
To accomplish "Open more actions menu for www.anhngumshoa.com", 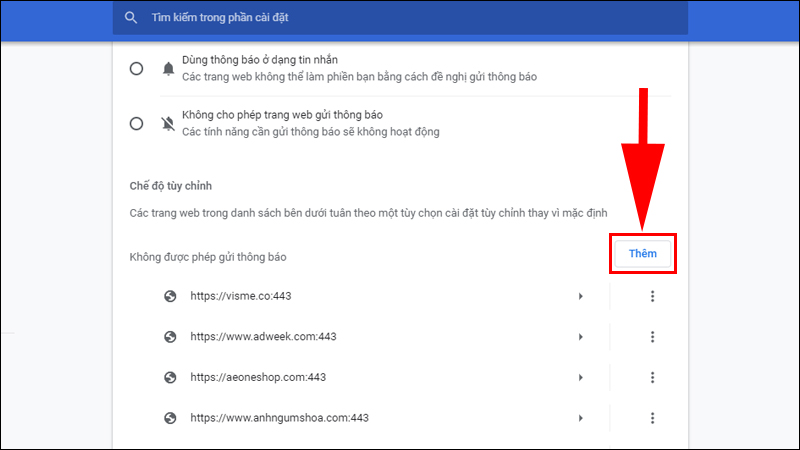I will pos(652,417).
